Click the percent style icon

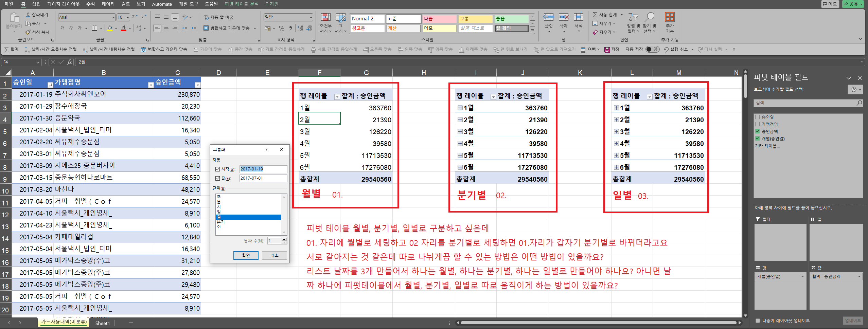[282, 28]
